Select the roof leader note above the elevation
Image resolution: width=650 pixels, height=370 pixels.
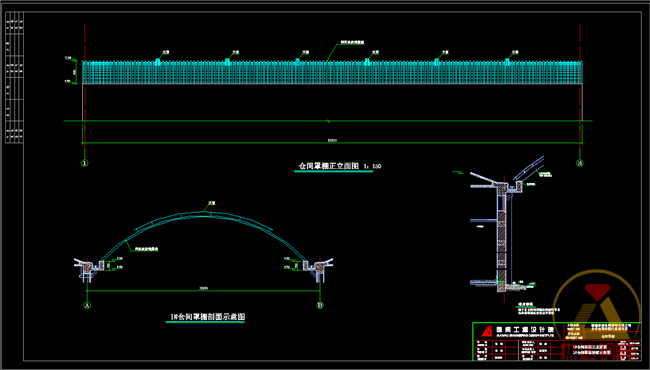tap(352, 42)
